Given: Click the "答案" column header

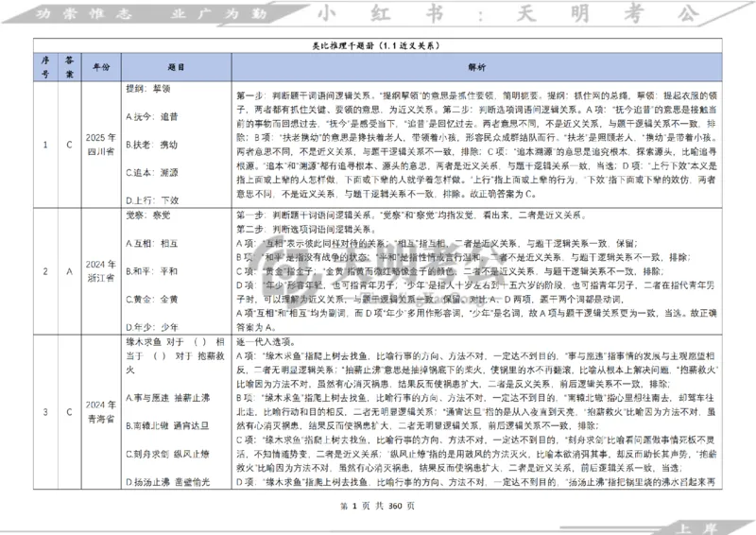Looking at the screenshot, I should pyautogui.click(x=69, y=67).
